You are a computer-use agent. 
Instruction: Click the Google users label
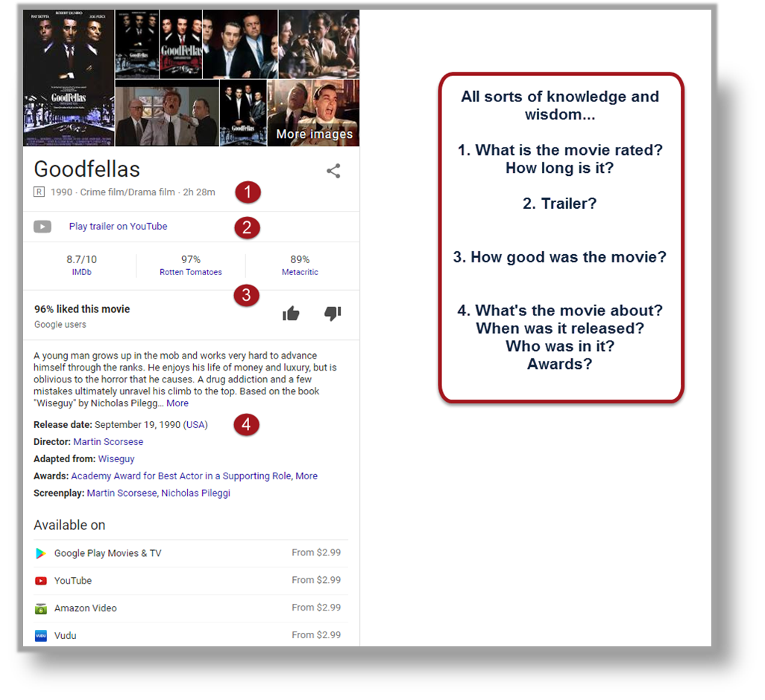pos(60,325)
